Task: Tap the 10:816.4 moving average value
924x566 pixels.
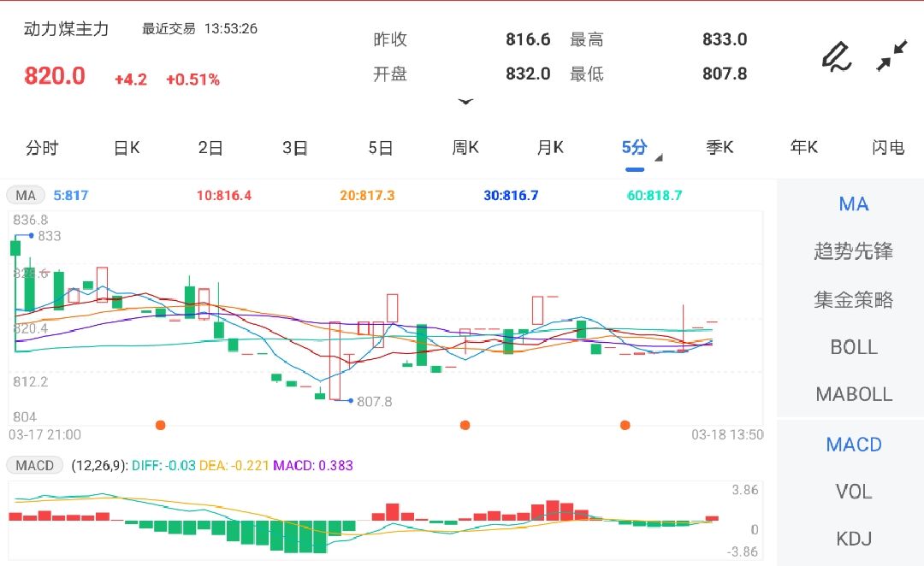Action: (x=224, y=196)
